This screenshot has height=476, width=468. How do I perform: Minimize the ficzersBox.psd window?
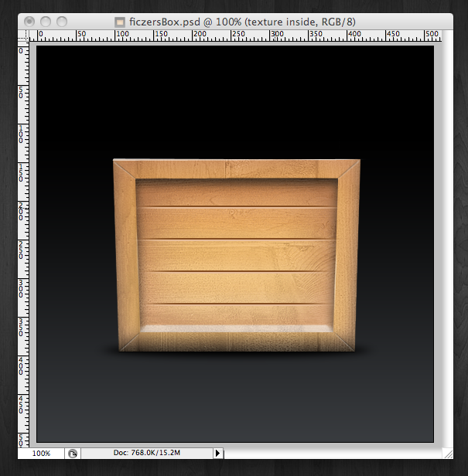tap(46, 22)
